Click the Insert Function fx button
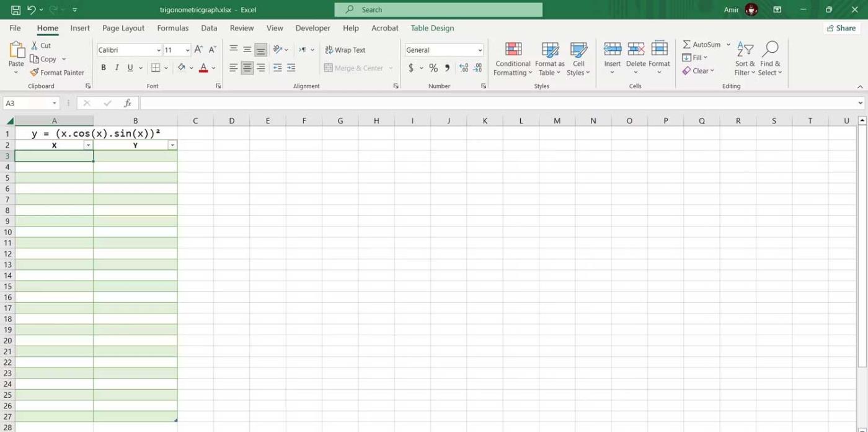Viewport: 868px width, 432px height. pos(127,103)
